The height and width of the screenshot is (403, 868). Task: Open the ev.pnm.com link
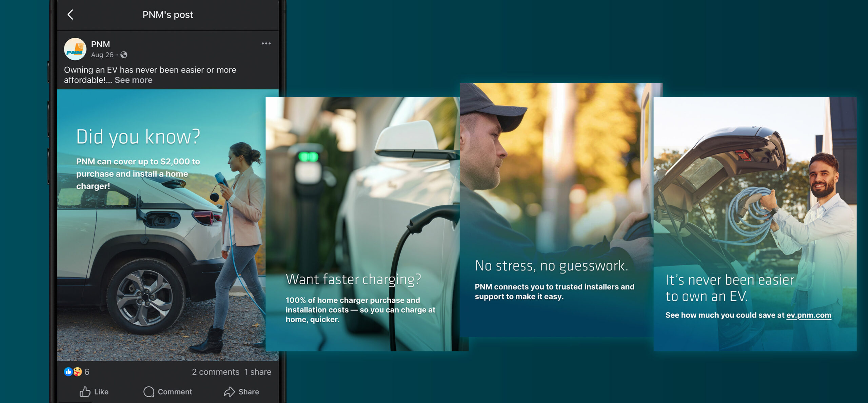point(808,315)
